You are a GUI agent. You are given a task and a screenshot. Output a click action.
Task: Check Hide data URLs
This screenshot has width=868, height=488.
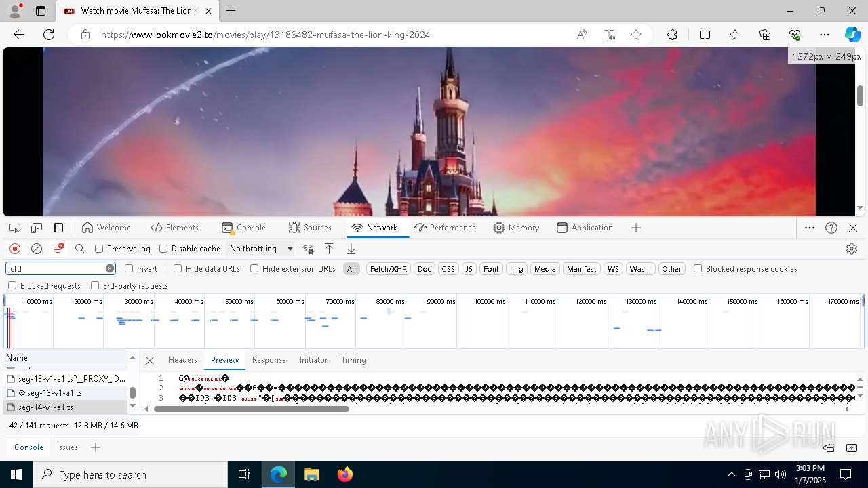coord(178,269)
